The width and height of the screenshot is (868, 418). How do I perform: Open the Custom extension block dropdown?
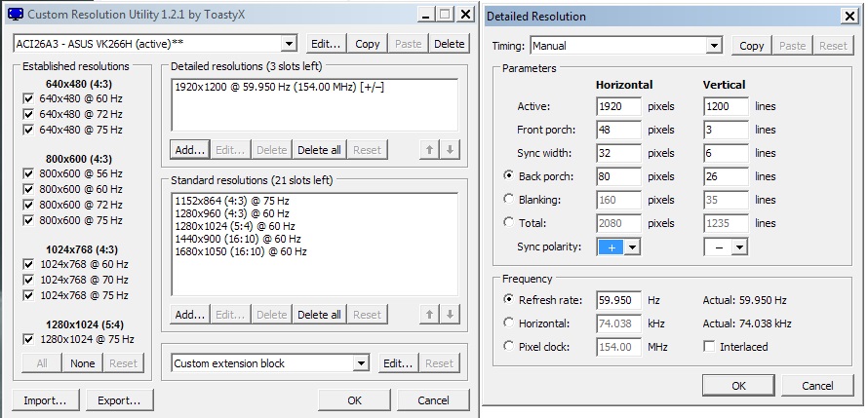coord(361,363)
